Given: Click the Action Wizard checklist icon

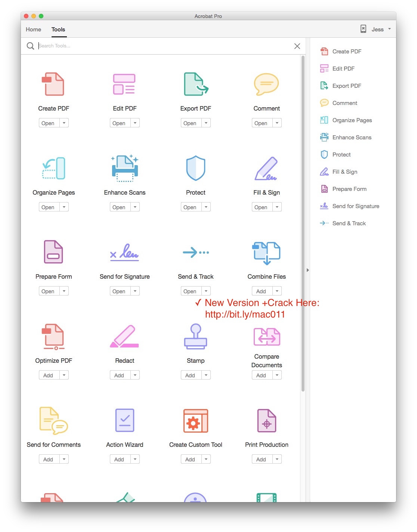Looking at the screenshot, I should [125, 420].
